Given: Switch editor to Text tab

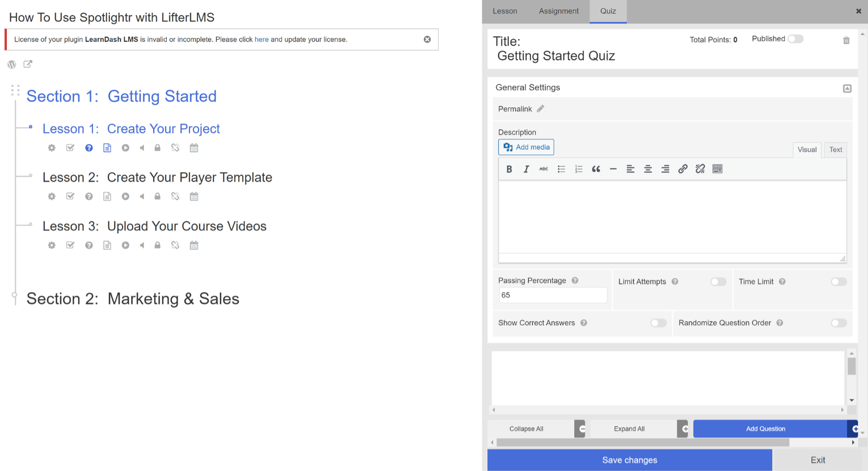Looking at the screenshot, I should 836,150.
